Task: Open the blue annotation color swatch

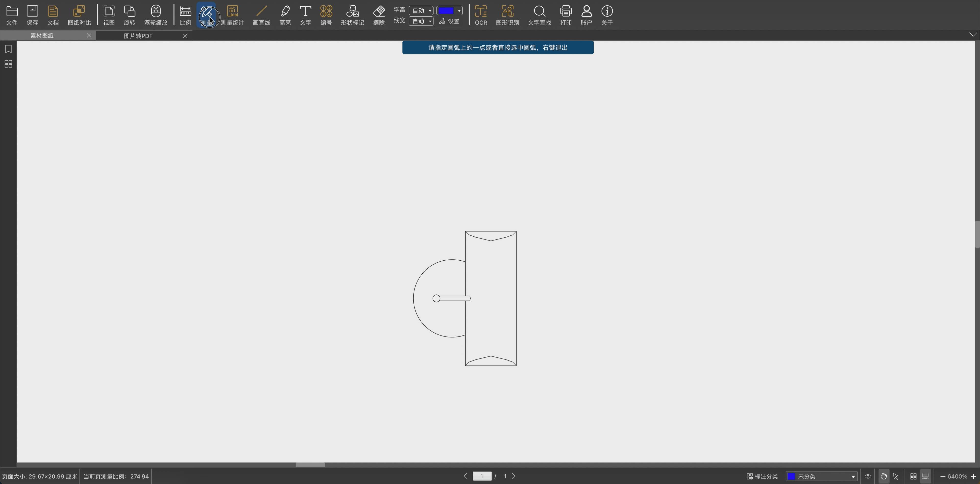Action: (x=449, y=11)
